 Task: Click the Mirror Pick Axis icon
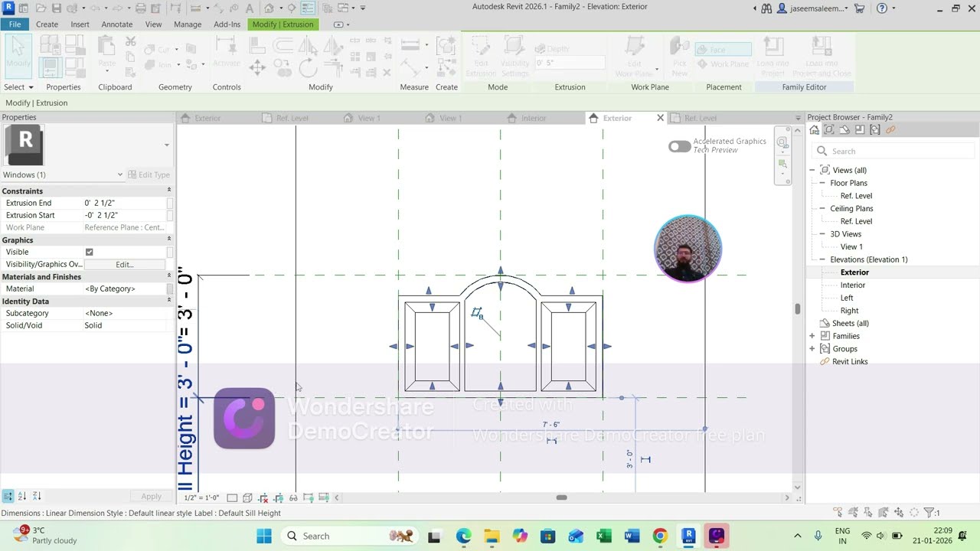308,46
